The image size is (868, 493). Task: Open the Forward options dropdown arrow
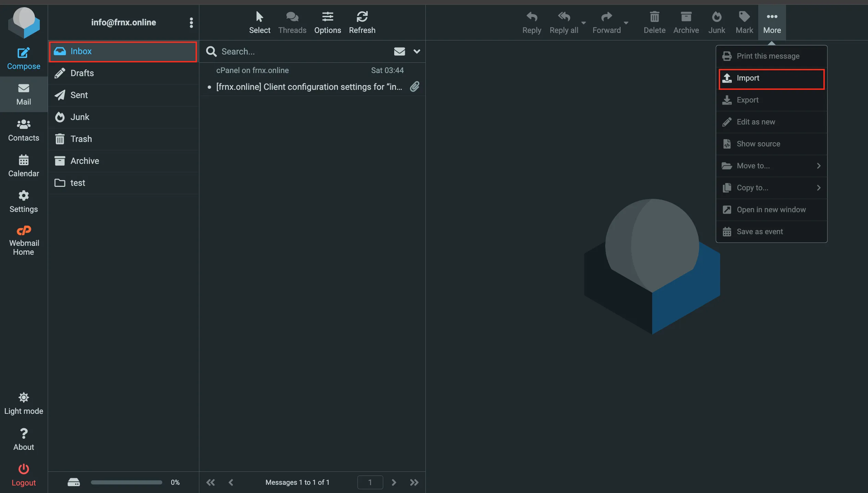[x=626, y=23]
